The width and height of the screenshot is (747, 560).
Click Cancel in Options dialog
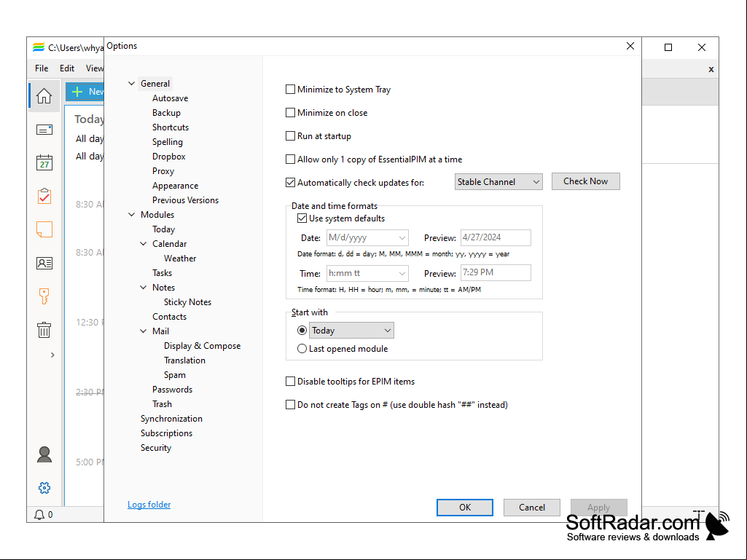tap(532, 507)
